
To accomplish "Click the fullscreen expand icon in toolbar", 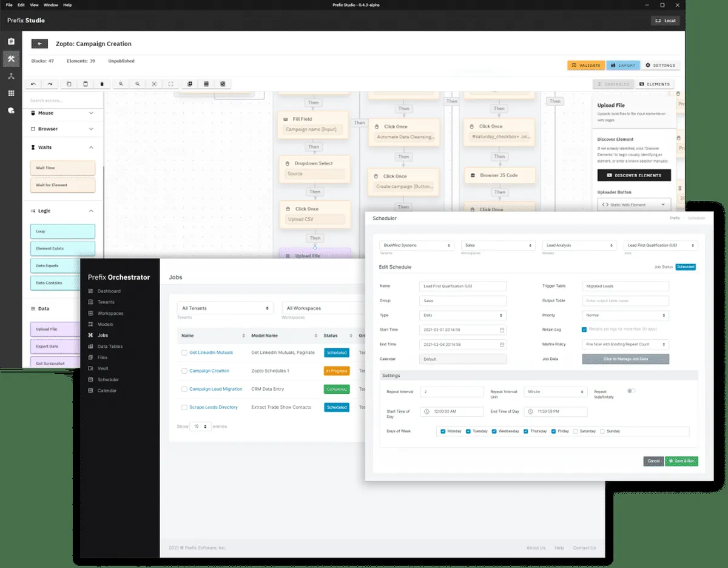I will click(171, 84).
